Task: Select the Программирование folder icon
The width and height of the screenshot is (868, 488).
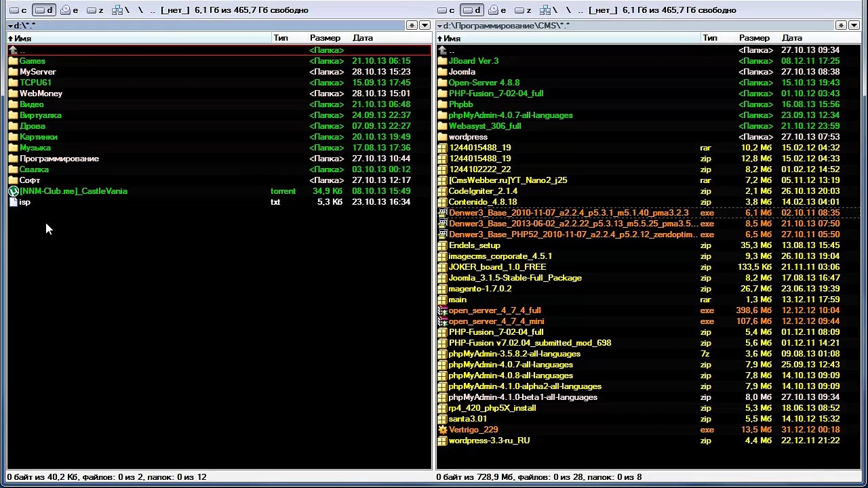Action: (x=14, y=159)
